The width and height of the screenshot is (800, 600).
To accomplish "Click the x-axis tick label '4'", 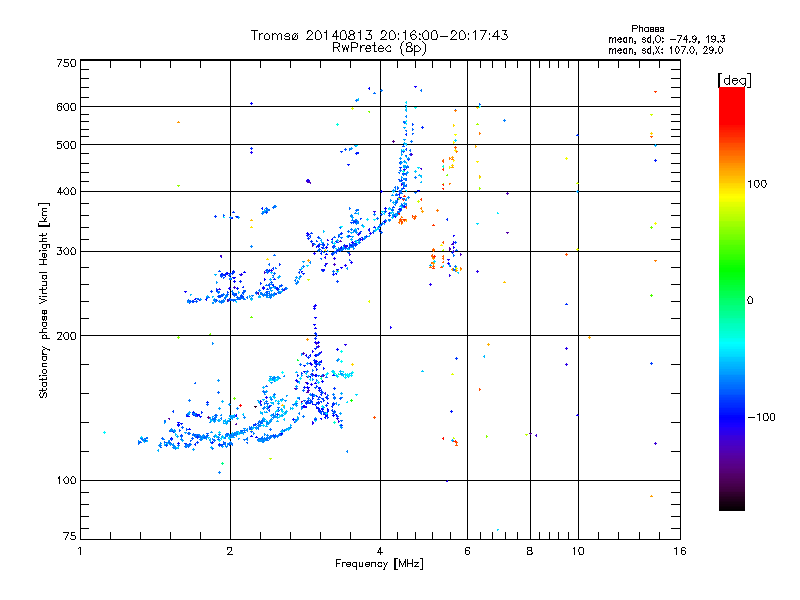I will [380, 551].
